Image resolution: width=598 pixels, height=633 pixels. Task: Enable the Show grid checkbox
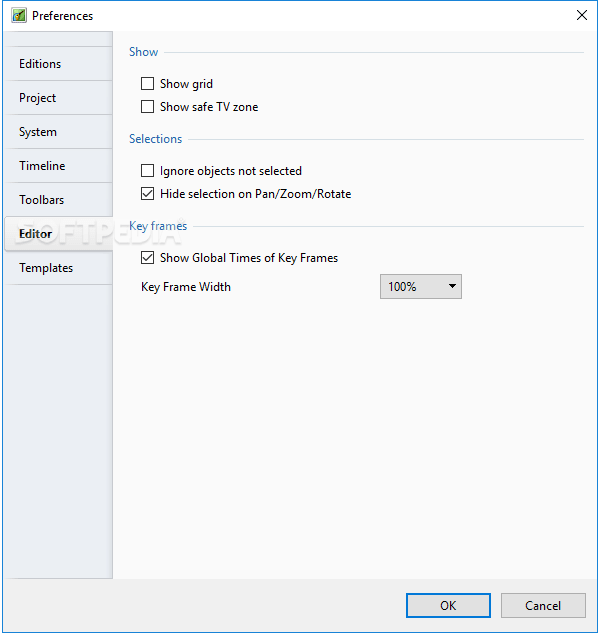(x=147, y=84)
